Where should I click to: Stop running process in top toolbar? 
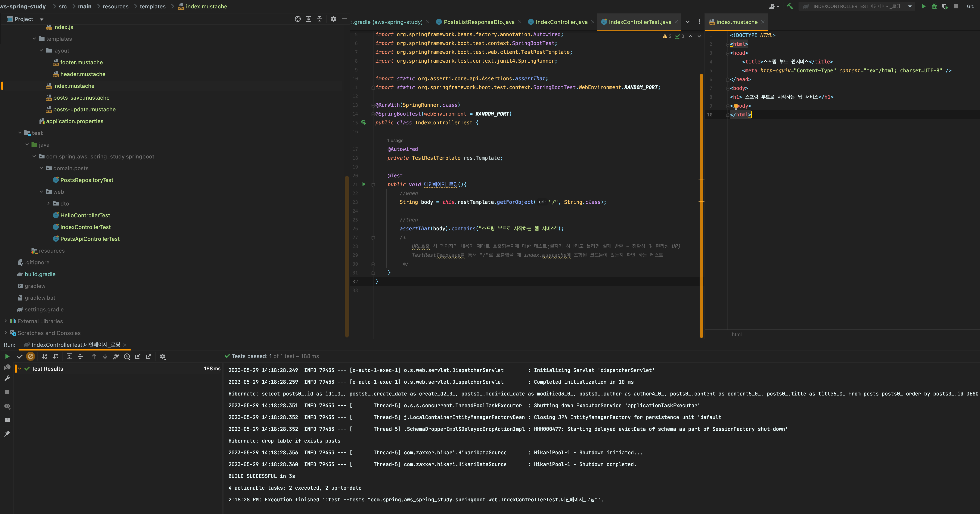coord(956,7)
